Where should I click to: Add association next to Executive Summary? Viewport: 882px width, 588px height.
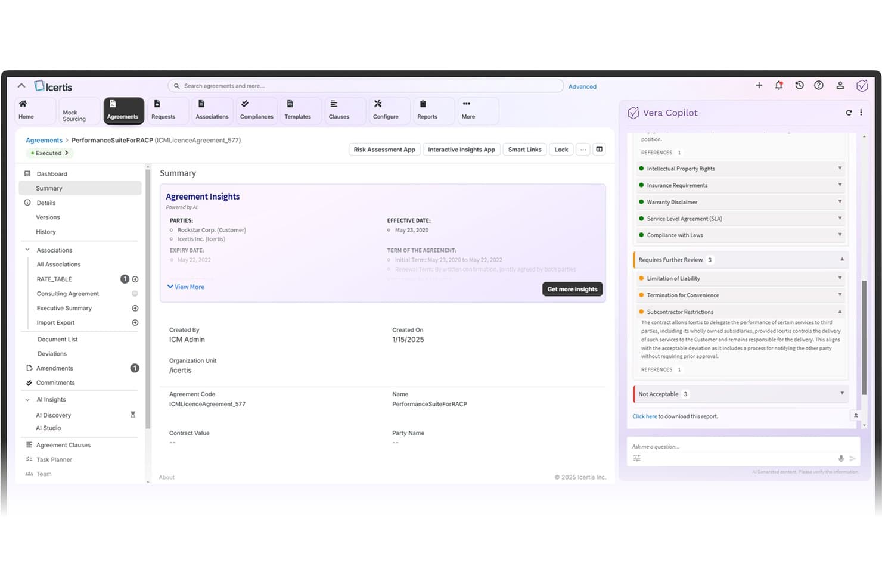(x=135, y=308)
